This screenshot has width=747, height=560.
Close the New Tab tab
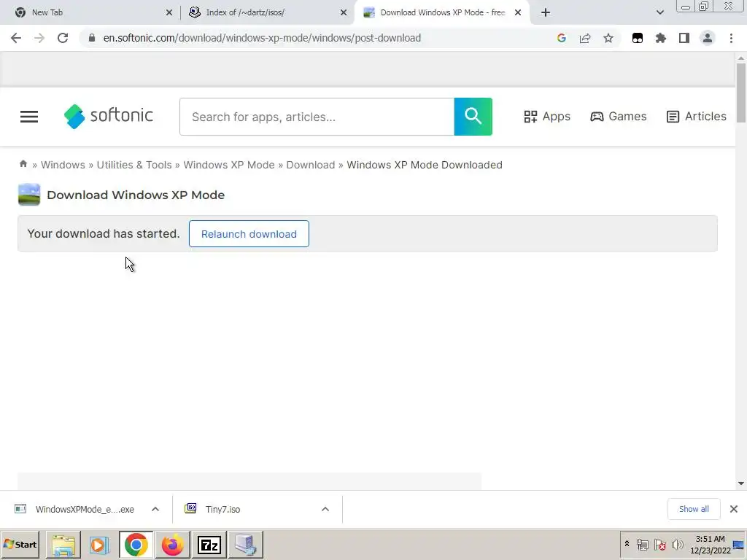(169, 12)
